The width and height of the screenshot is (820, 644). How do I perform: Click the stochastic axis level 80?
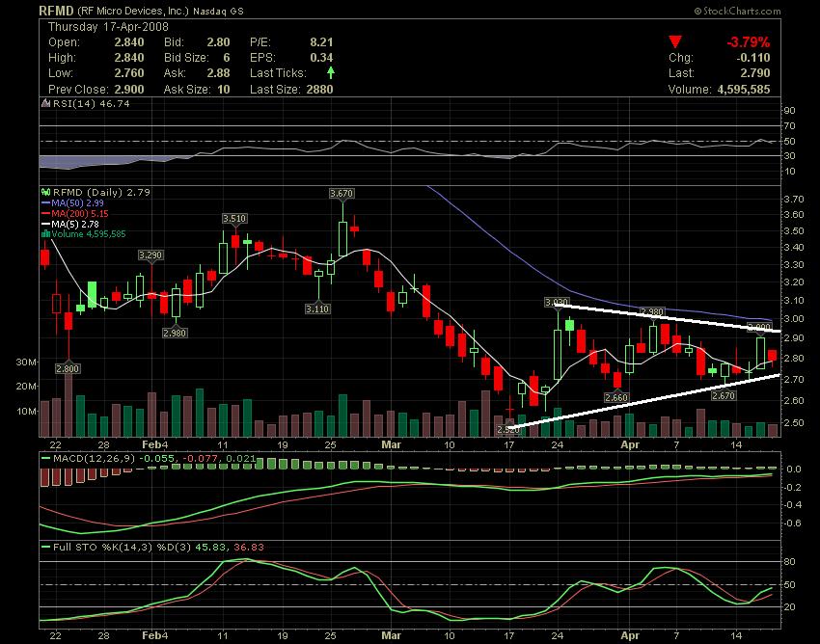coord(790,562)
